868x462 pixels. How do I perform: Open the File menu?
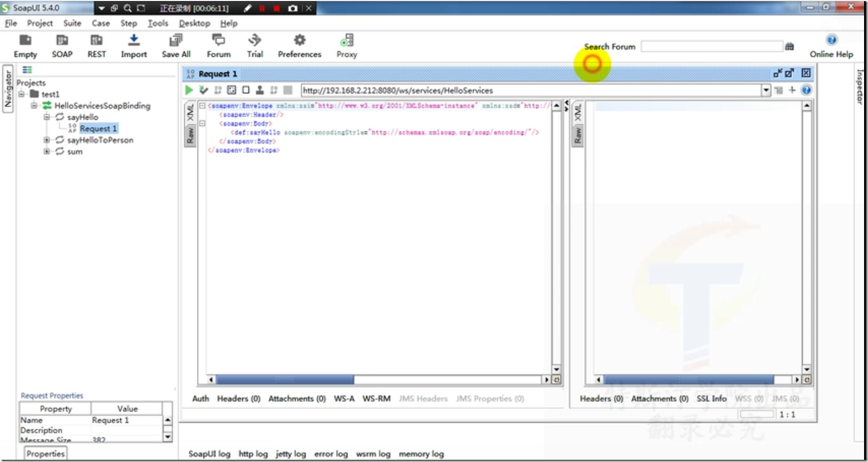pyautogui.click(x=11, y=23)
